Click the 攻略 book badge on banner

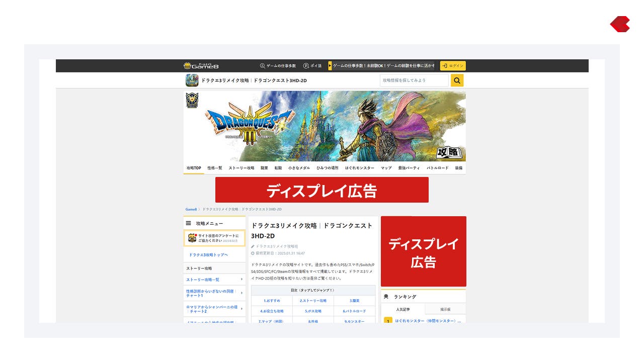pos(448,152)
